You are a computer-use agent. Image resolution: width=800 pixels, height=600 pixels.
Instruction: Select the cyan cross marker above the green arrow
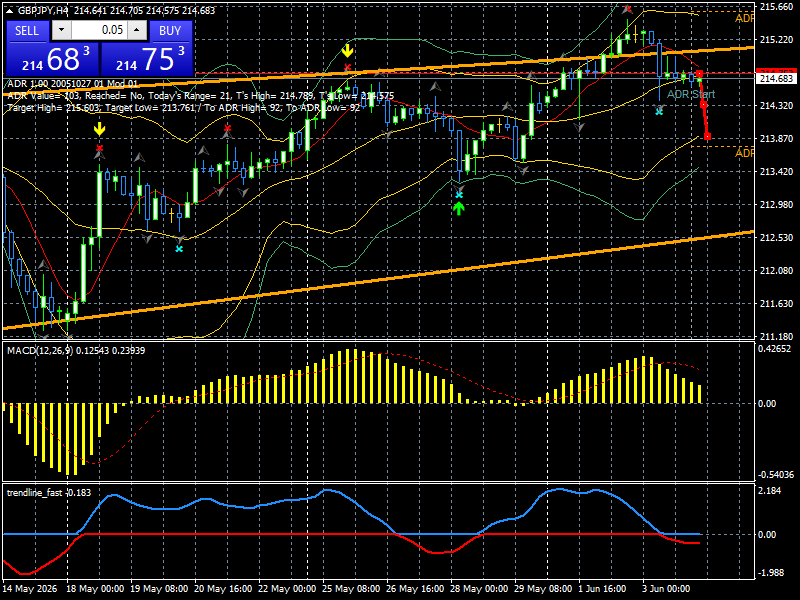(459, 195)
